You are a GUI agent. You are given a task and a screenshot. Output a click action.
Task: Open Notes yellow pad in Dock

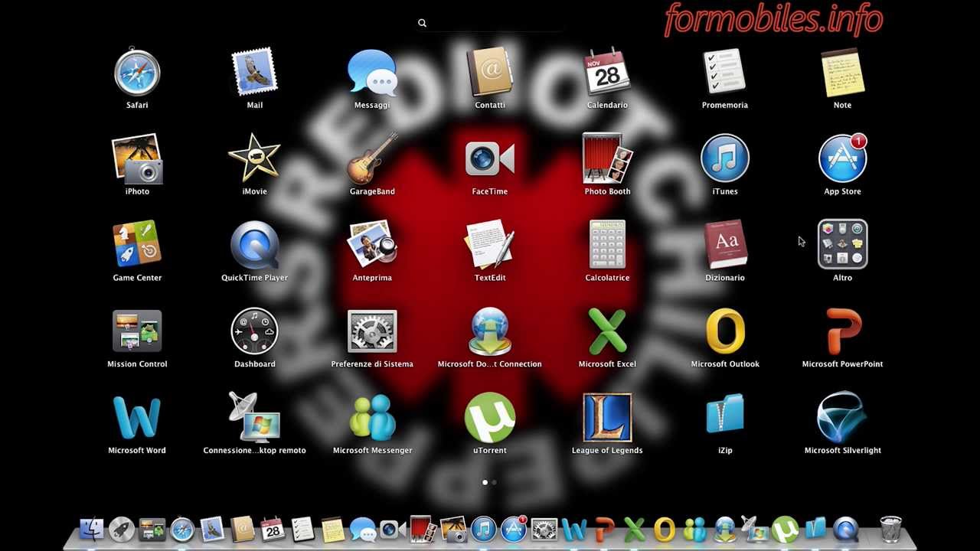(332, 530)
